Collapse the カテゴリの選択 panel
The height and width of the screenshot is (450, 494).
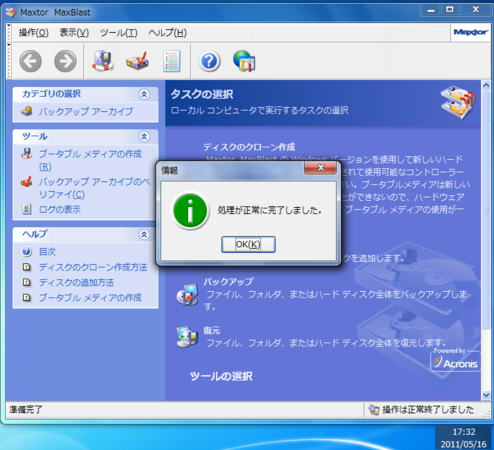click(144, 94)
